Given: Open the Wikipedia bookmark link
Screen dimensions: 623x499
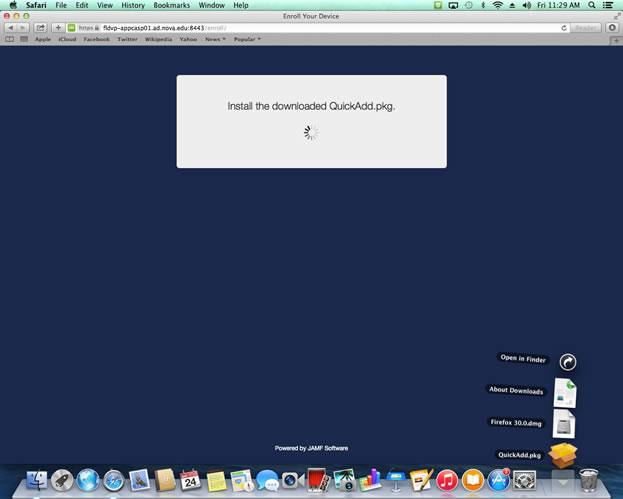Looking at the screenshot, I should click(x=158, y=39).
